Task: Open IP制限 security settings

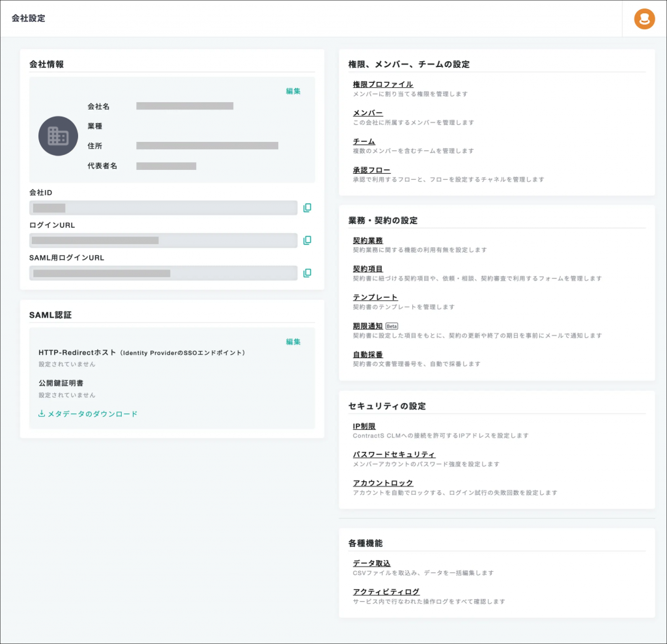Action: [x=363, y=426]
